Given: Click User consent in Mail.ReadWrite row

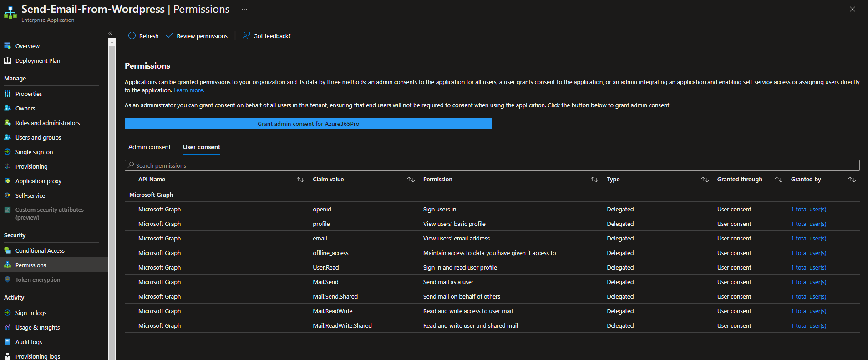Looking at the screenshot, I should (x=734, y=311).
